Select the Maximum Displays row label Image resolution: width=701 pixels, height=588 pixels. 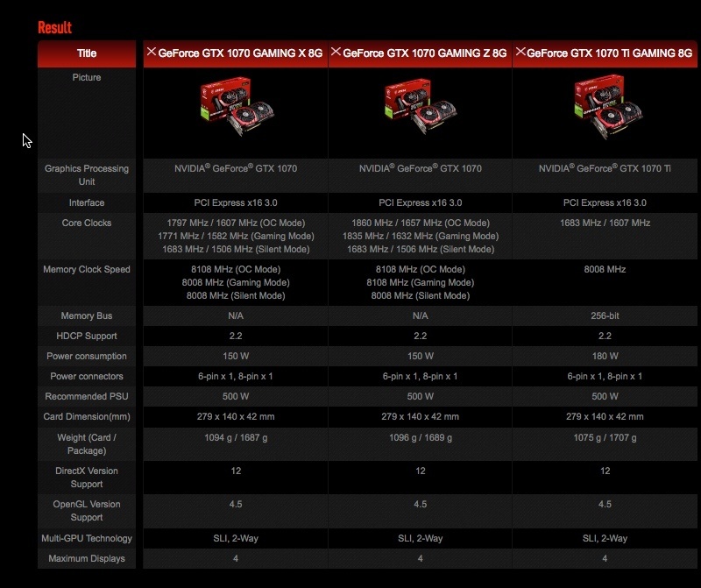click(87, 558)
